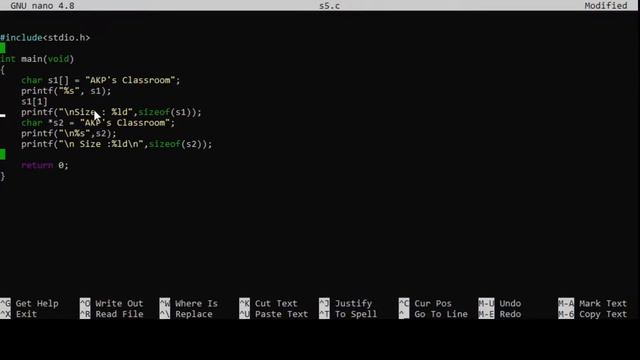Click the opening brace of main
The width and height of the screenshot is (640, 360).
click(x=2, y=70)
